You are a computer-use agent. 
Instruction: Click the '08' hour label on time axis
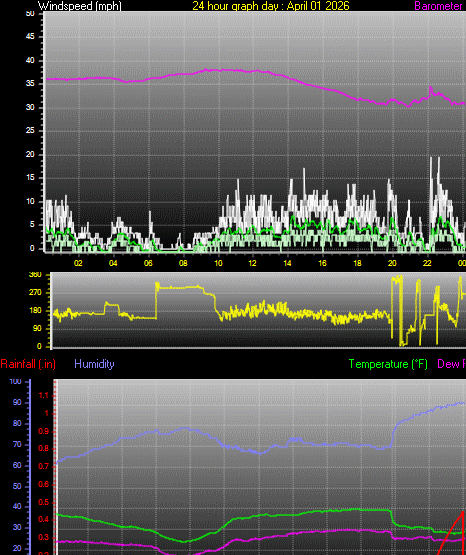[183, 263]
